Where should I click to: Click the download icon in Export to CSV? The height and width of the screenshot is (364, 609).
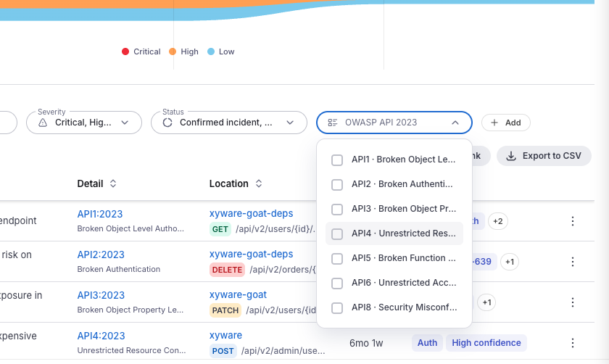(511, 156)
